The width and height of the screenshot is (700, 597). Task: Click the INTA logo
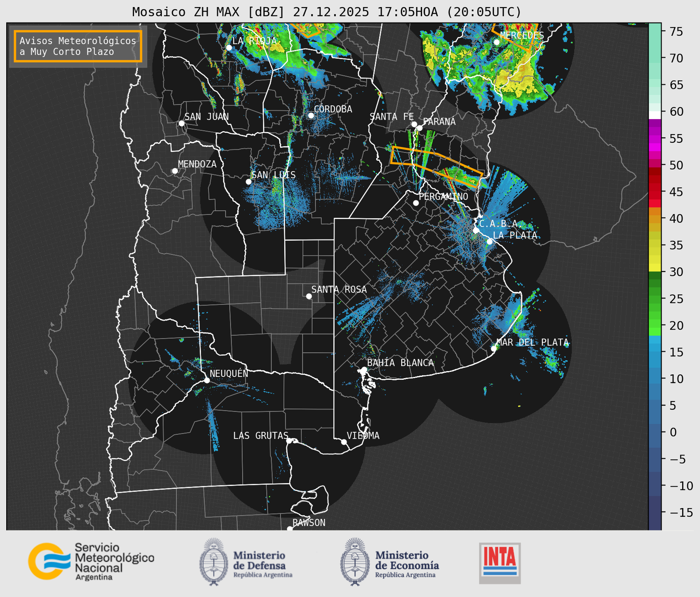(x=500, y=563)
